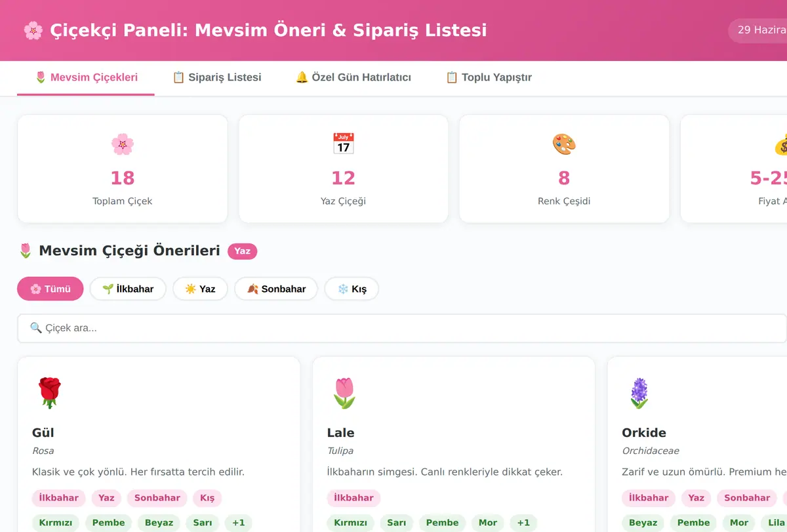The height and width of the screenshot is (532, 787).
Task: Click the Kırmızı color tag on the Gül card
Action: (56, 523)
